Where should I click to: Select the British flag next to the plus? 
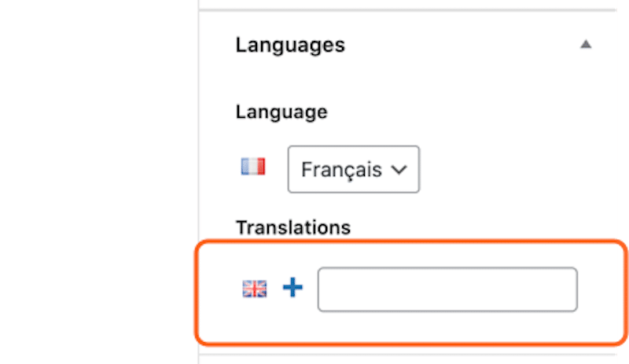[254, 289]
